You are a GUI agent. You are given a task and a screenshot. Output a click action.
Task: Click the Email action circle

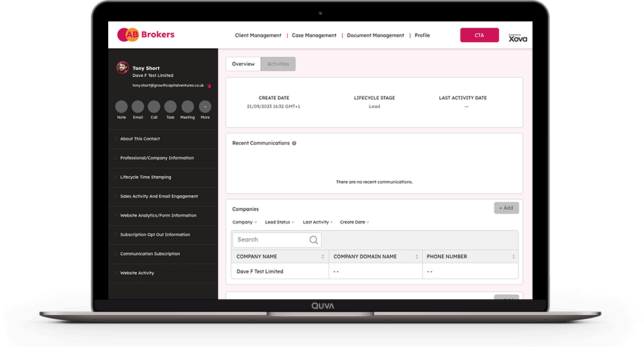pyautogui.click(x=138, y=107)
